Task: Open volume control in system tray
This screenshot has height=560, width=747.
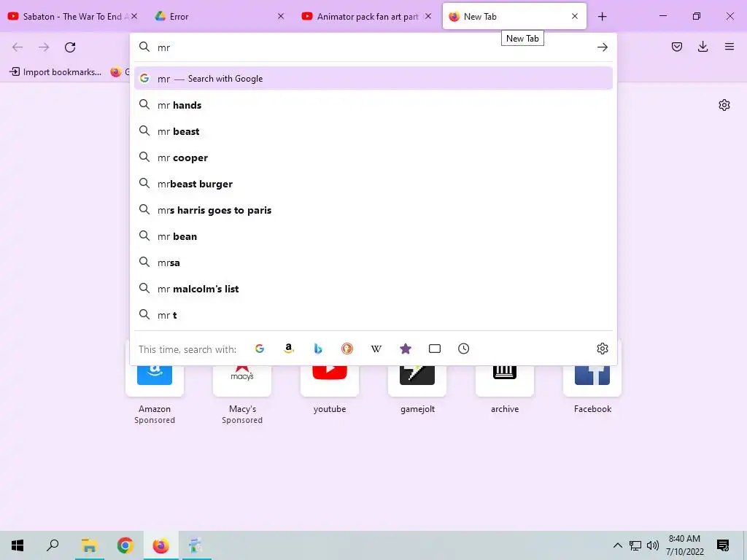Action: coord(653,545)
